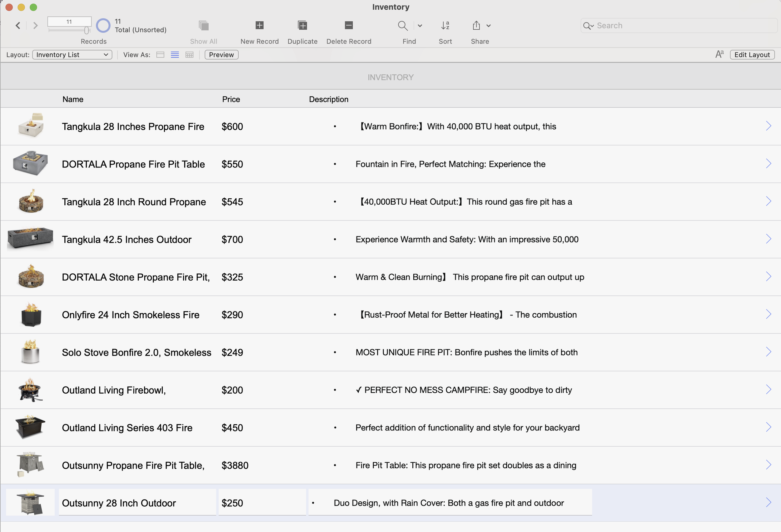Screen dimensions: 781x532
Task: Click the 'Description' column header
Action: point(328,99)
